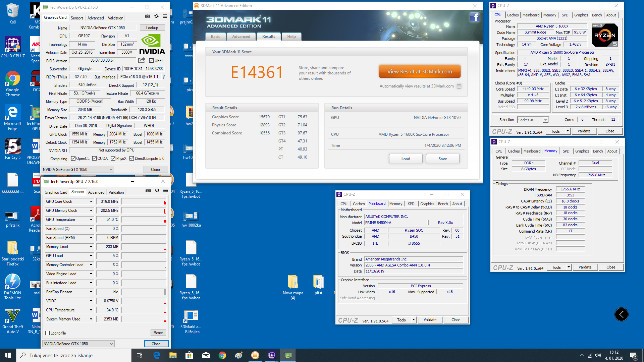The height and width of the screenshot is (362, 644).
Task: Enable automatically view results at 3DMark.com checkbox
Action: tap(459, 86)
